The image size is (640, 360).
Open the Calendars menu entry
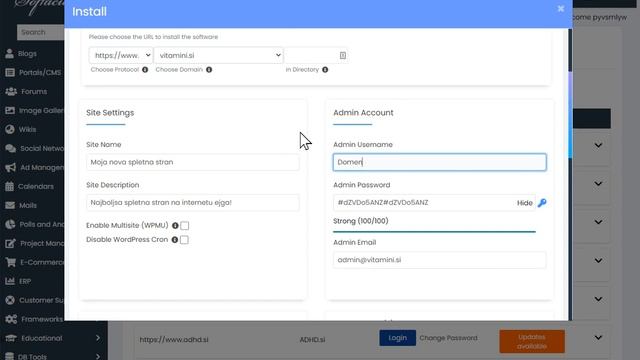pyautogui.click(x=36, y=186)
